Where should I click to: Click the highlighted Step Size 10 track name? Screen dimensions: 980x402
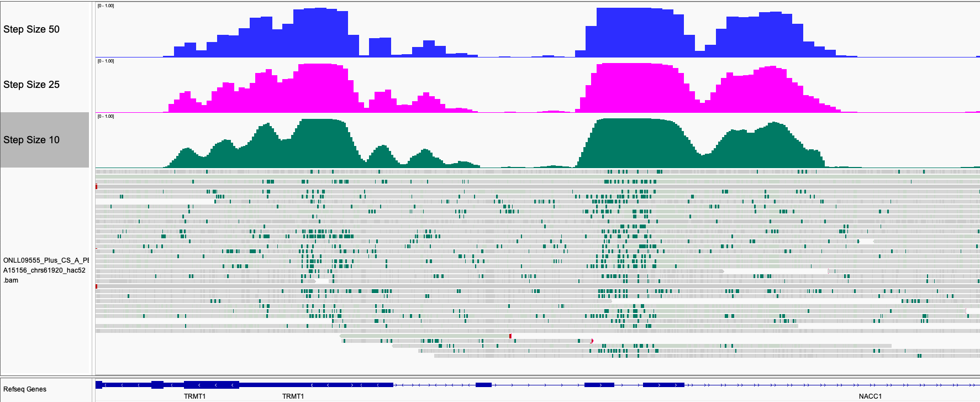pos(31,140)
